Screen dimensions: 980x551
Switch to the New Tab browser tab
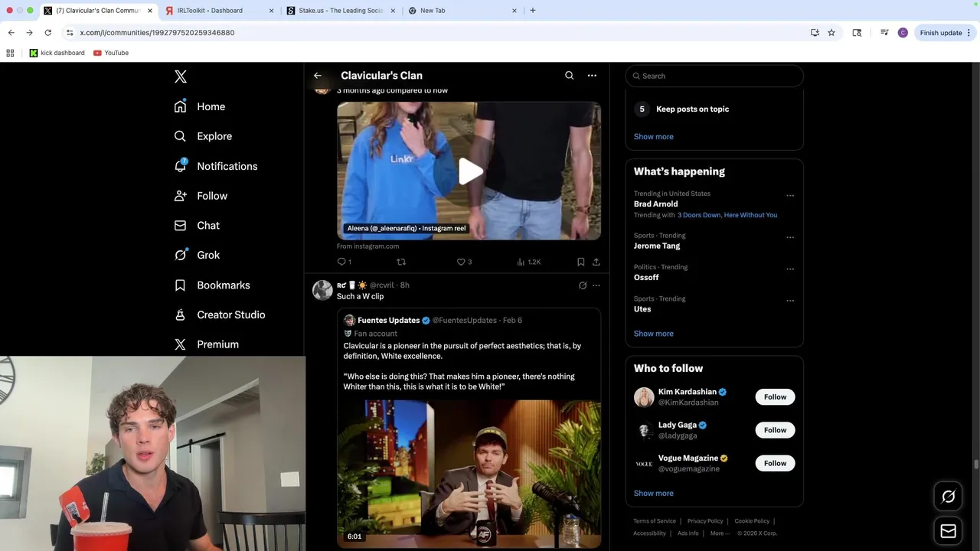tap(462, 11)
